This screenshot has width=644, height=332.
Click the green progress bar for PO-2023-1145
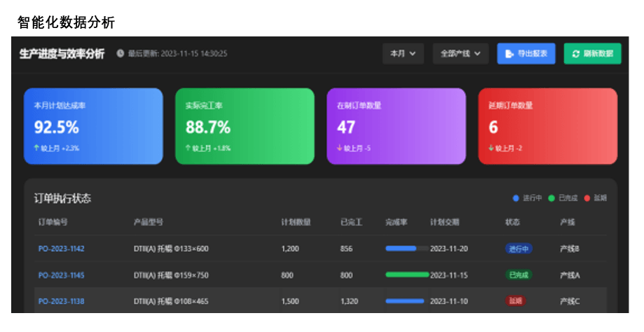[x=407, y=275]
